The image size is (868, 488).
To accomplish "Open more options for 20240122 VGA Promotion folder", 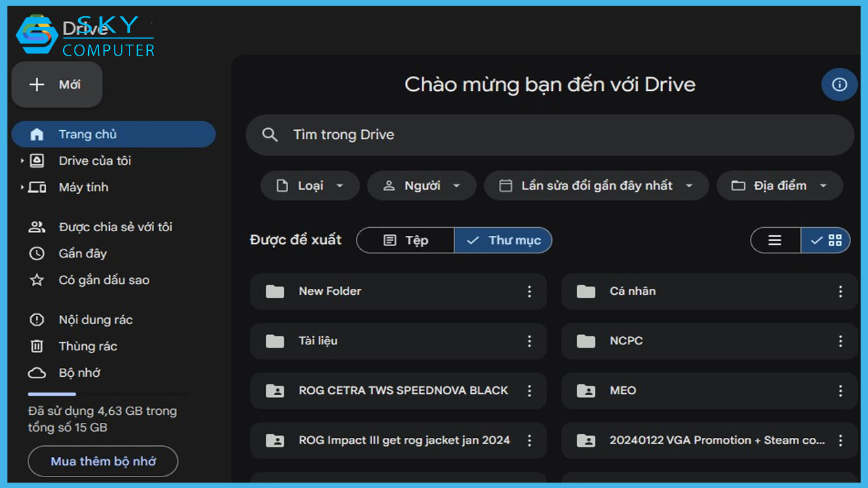I will pos(840,441).
